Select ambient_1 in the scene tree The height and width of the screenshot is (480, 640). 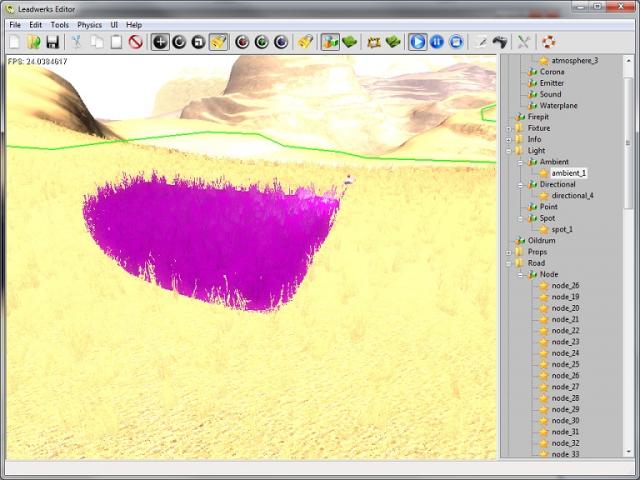point(569,173)
